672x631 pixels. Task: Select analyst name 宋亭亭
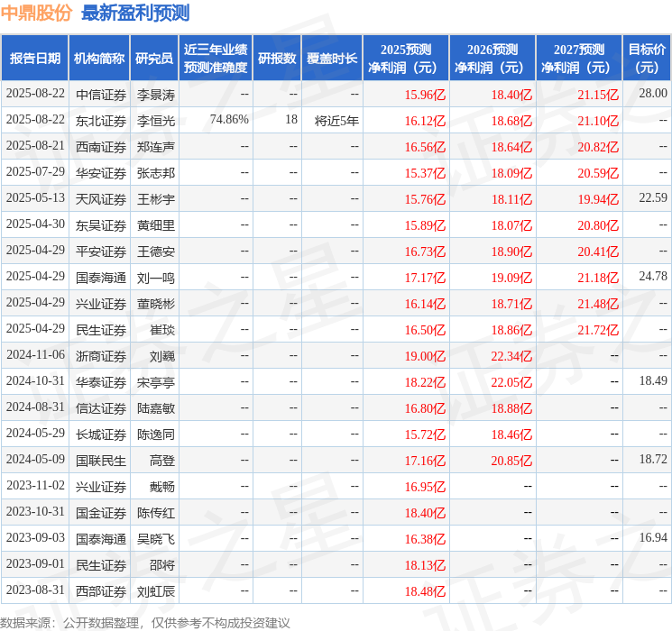156,382
